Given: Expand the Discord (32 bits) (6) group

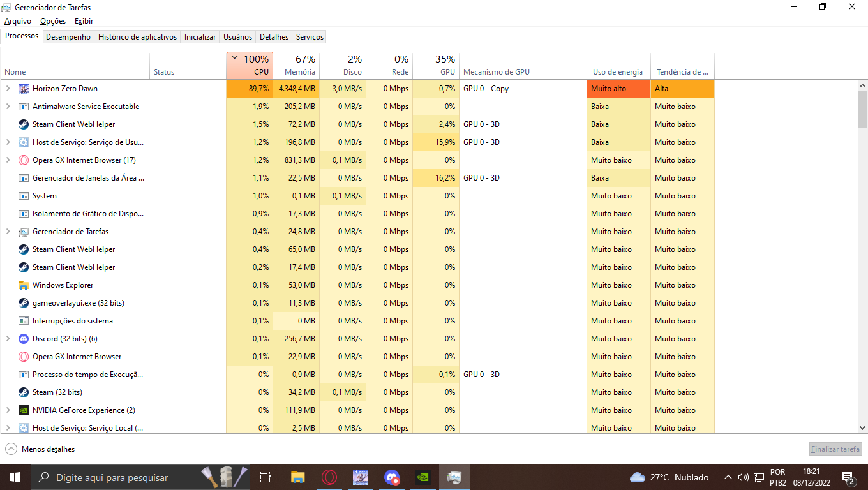Looking at the screenshot, I should pos(8,339).
